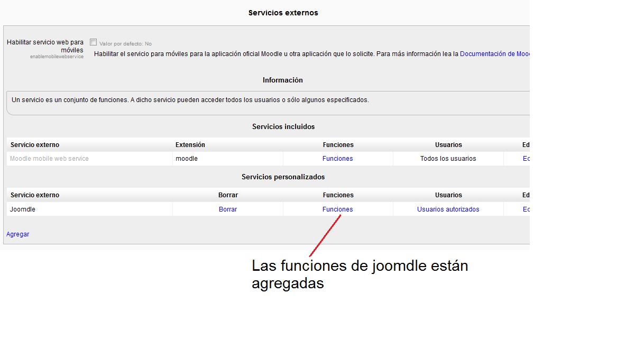The width and height of the screenshot is (644, 357).
Task: Open Funciones for Moodle mobile web service
Action: pyautogui.click(x=337, y=159)
